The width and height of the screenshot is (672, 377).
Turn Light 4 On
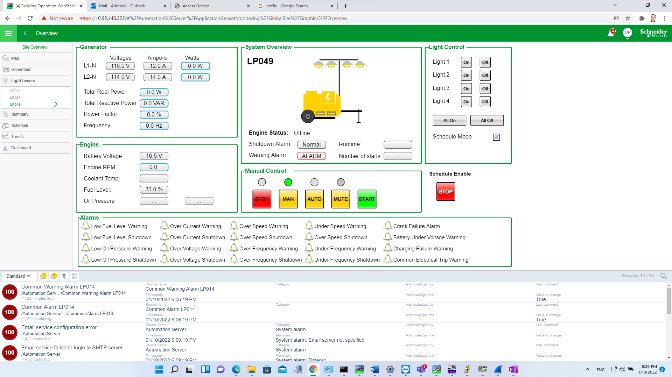tap(466, 102)
